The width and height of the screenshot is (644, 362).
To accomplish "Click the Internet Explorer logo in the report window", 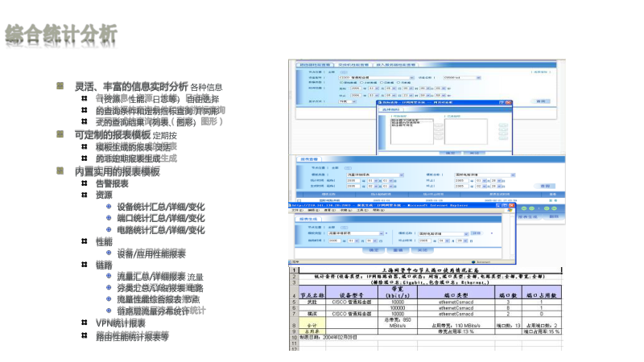I will coord(510,210).
